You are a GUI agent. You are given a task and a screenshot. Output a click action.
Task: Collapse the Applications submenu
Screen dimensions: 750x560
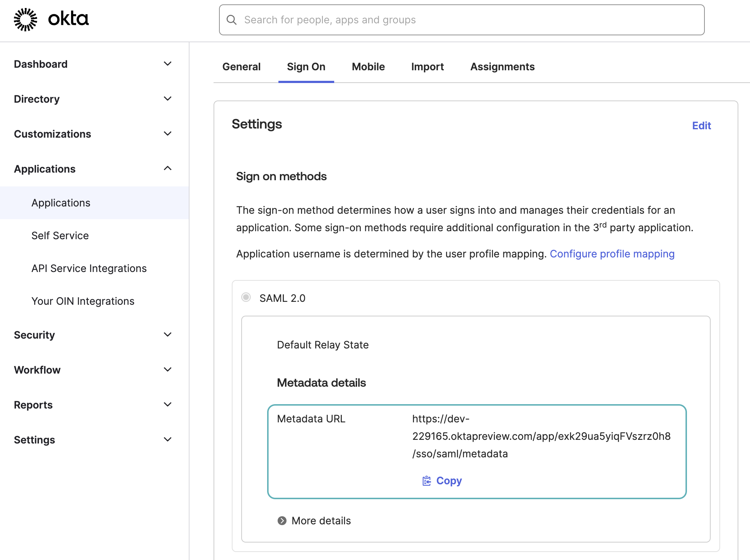167,169
